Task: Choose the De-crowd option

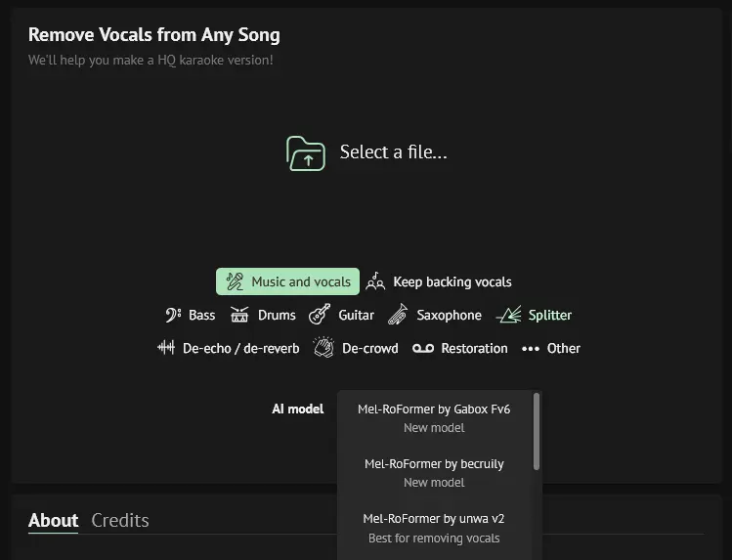Action: (x=356, y=348)
